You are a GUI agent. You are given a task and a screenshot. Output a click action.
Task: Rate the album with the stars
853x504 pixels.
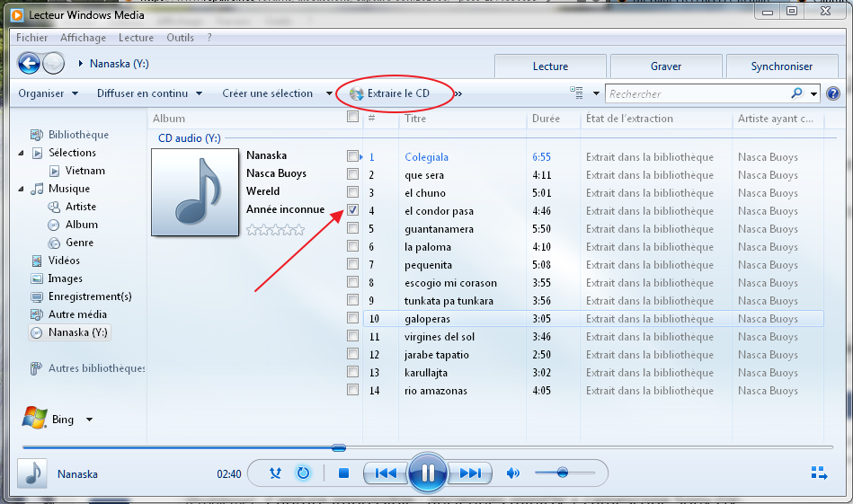tap(275, 230)
